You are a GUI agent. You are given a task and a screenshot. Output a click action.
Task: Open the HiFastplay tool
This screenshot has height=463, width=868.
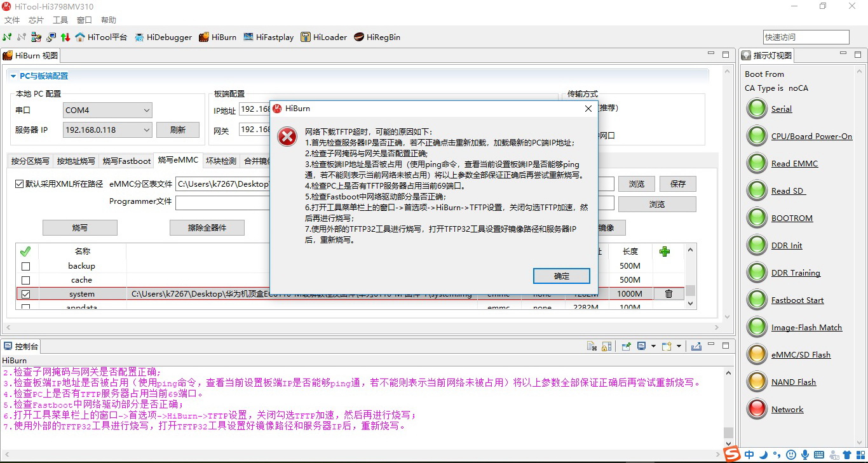(x=268, y=37)
